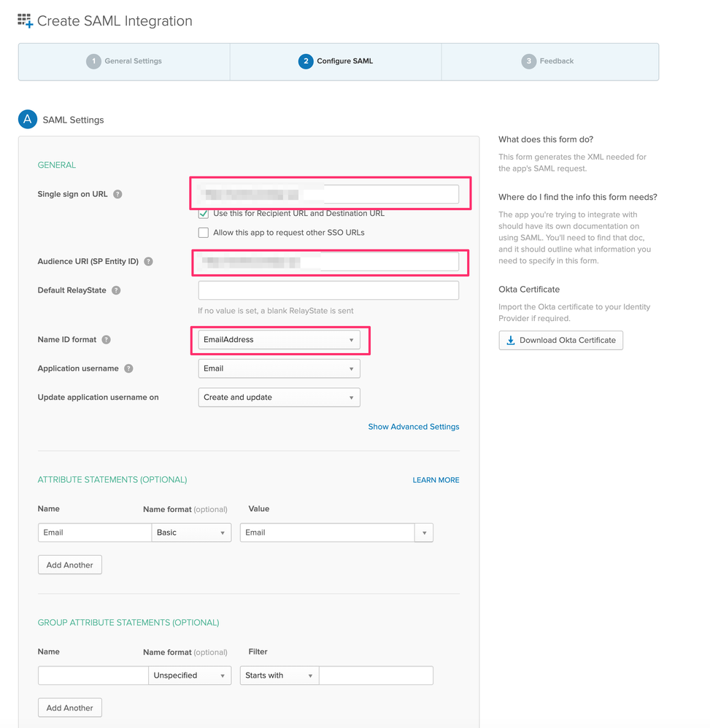Open the Unspecified name format dropdown
Image resolution: width=710 pixels, height=728 pixels.
190,675
